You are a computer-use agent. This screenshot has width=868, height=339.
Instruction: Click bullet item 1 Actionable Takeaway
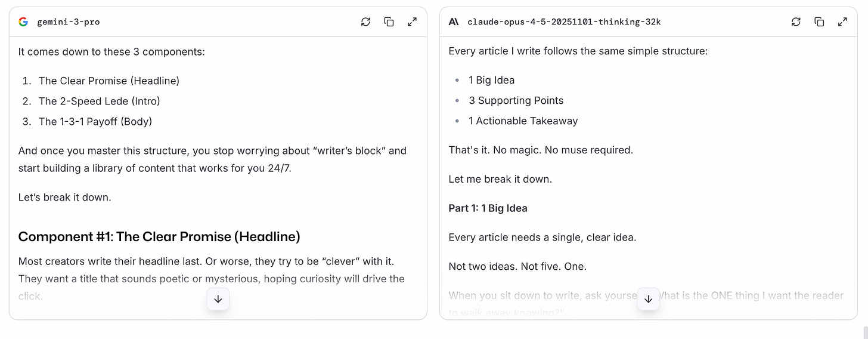coord(523,121)
